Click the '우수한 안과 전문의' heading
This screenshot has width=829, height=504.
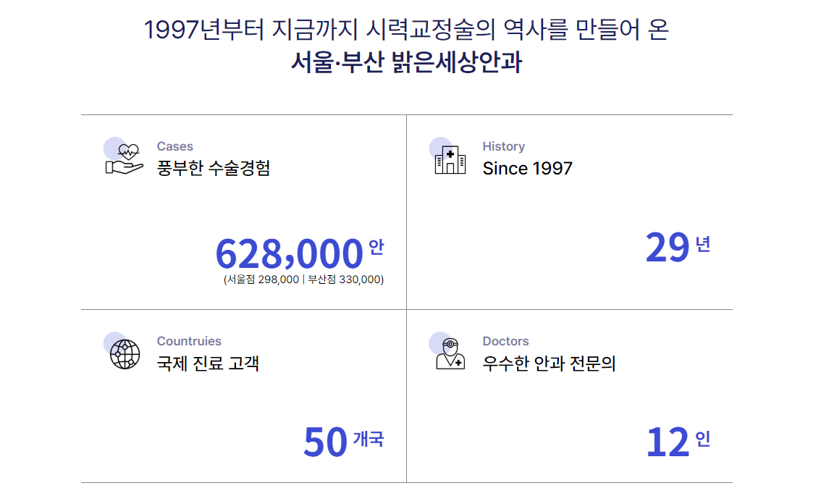click(x=550, y=364)
